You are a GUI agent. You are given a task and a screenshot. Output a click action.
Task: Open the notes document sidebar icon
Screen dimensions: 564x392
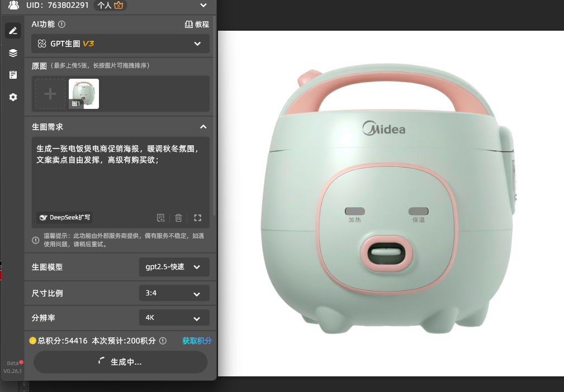click(x=13, y=75)
